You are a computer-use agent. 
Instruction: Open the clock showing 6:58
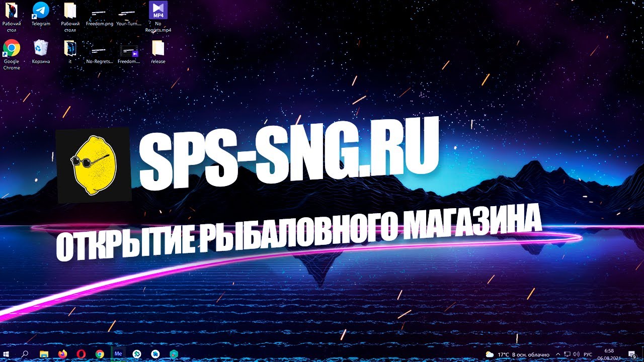click(609, 354)
